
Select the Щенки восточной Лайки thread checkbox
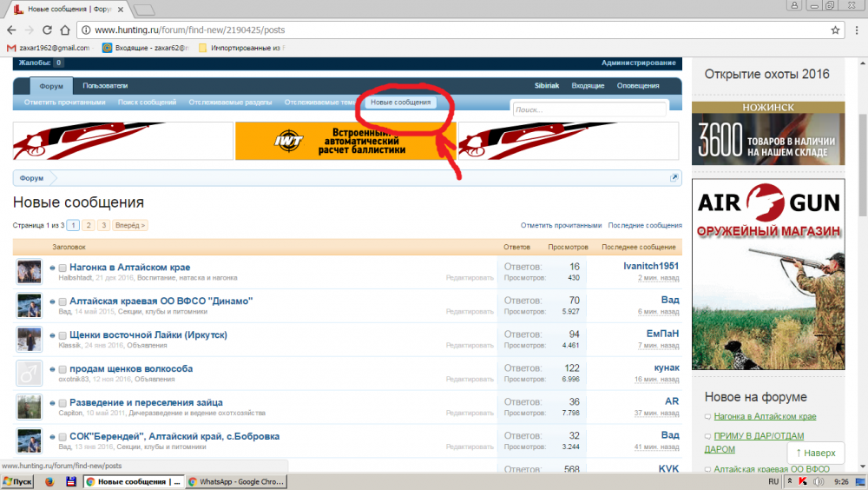[62, 335]
